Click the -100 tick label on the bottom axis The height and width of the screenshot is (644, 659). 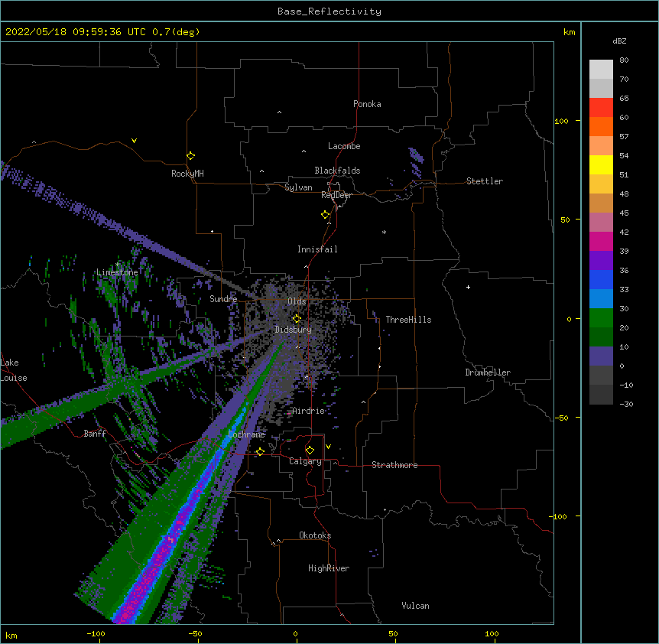coord(96,633)
